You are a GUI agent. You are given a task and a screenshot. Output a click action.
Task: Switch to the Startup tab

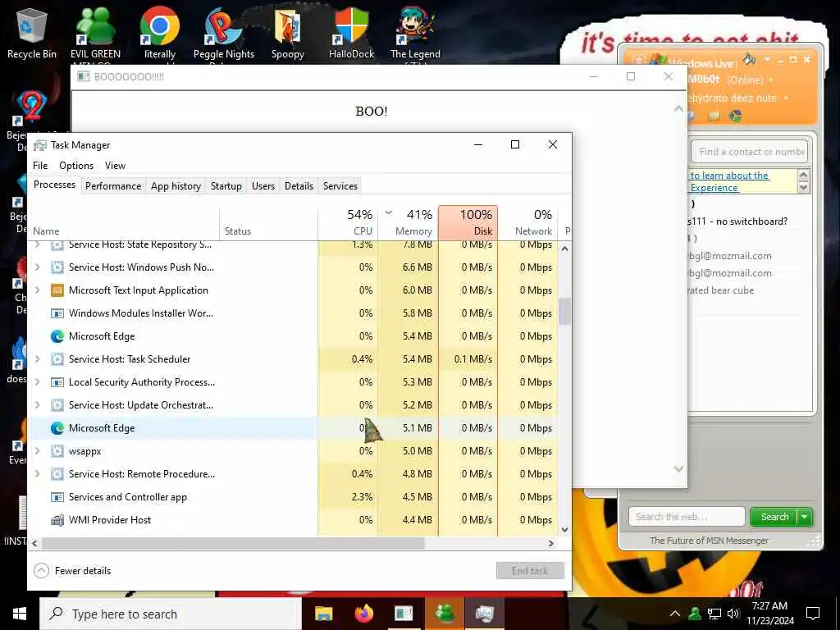(226, 186)
